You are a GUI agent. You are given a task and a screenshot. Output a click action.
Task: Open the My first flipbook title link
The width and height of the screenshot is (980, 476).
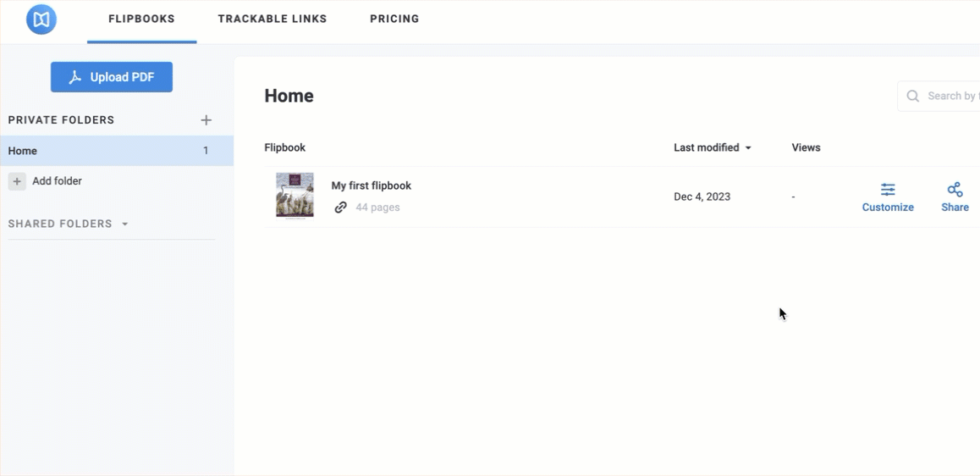click(x=371, y=185)
